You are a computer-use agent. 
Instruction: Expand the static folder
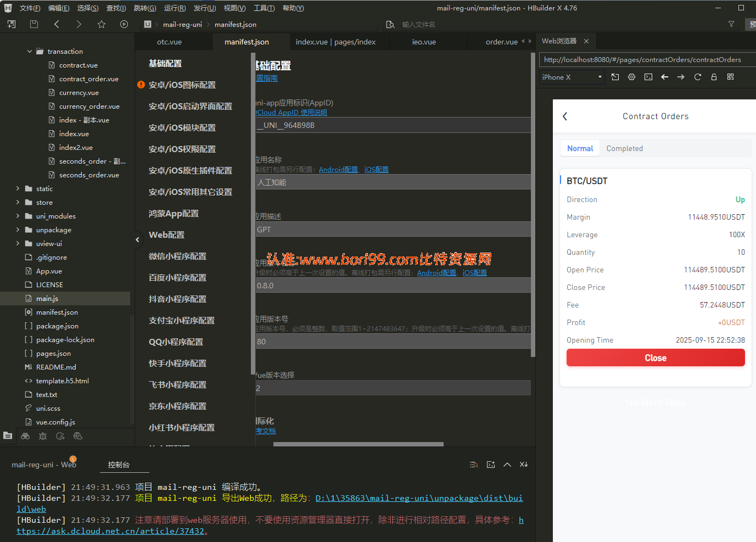[x=18, y=188]
